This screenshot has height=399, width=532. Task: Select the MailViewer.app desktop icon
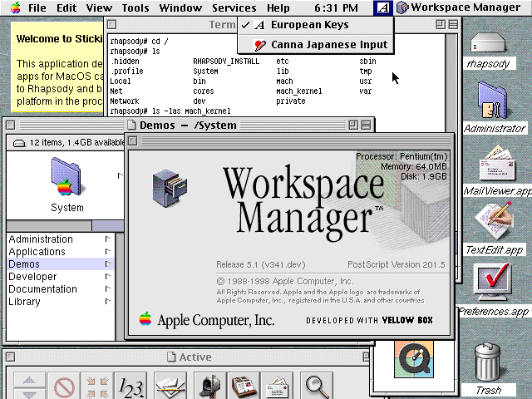[497, 164]
